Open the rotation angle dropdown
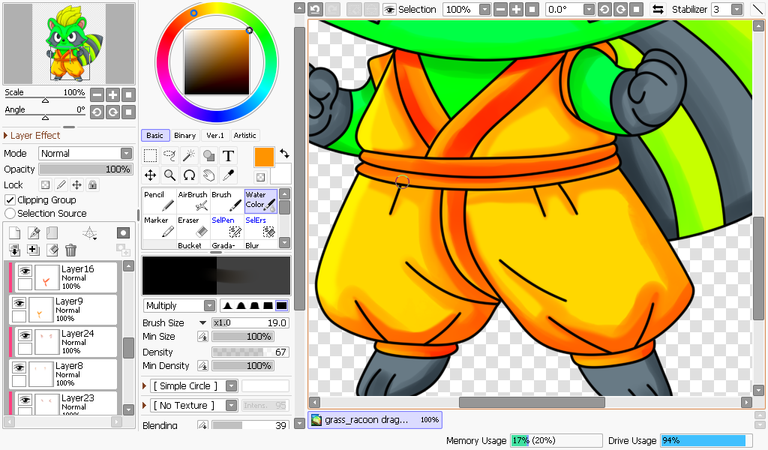768x450 pixels. pyautogui.click(x=589, y=9)
